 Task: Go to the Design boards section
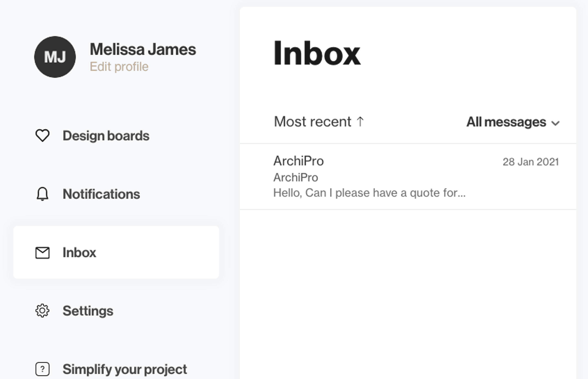[106, 135]
